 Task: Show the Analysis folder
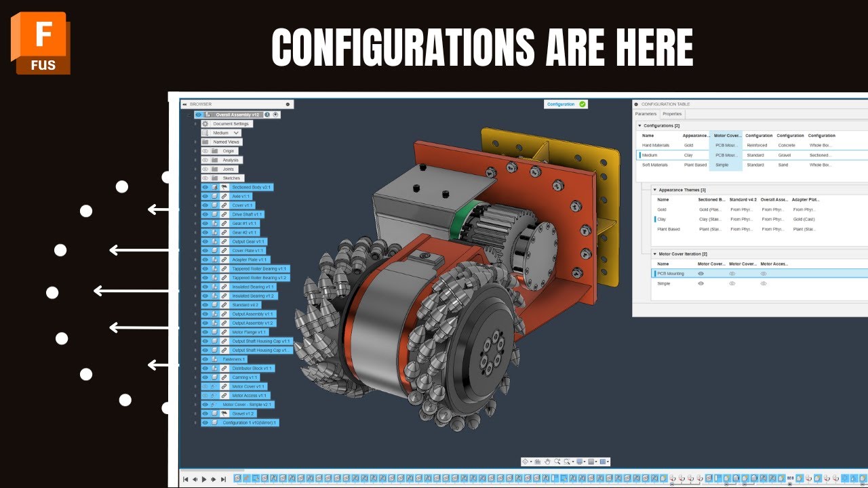point(205,160)
